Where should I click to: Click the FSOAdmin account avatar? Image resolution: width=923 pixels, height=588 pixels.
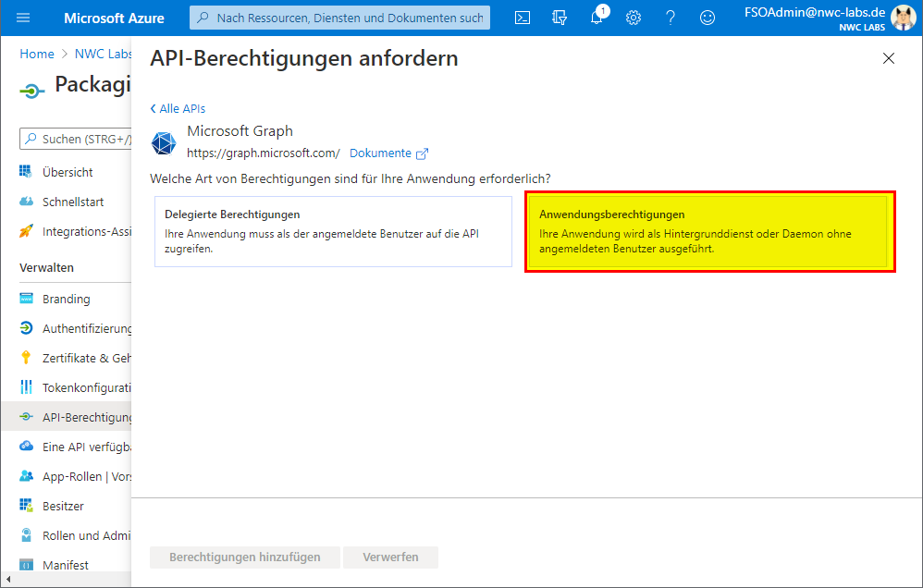pyautogui.click(x=903, y=18)
